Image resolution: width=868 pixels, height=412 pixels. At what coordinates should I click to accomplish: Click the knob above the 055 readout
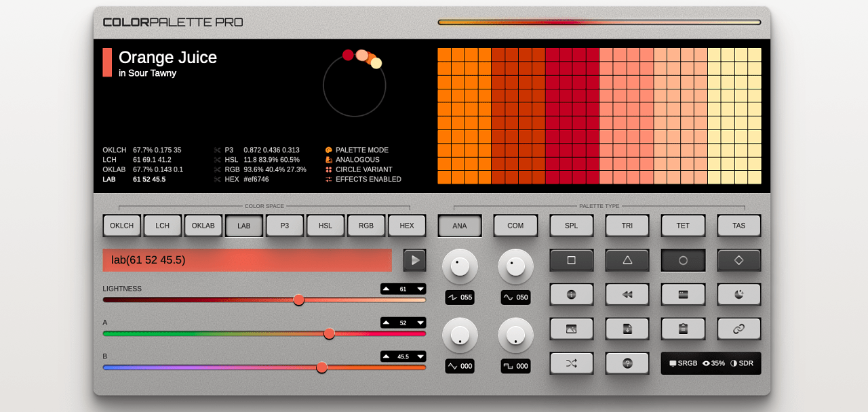tap(460, 266)
